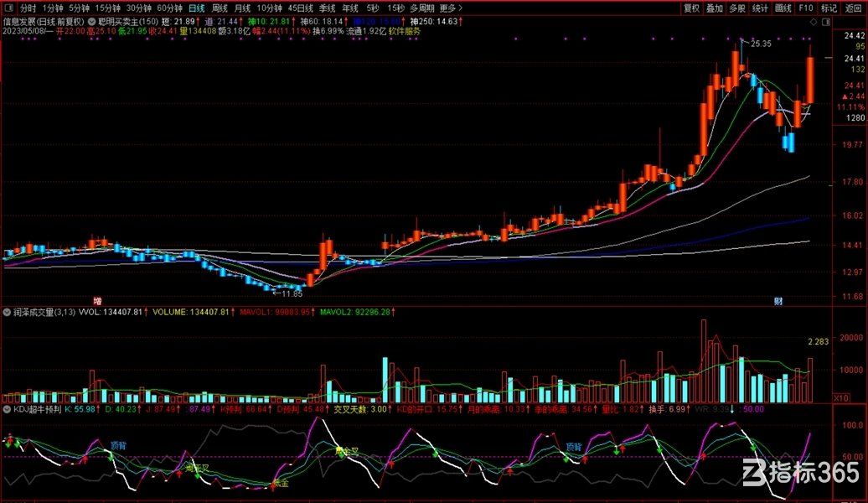Switch to the 45日线 period tab
Image resolution: width=868 pixels, height=503 pixels.
click(301, 8)
